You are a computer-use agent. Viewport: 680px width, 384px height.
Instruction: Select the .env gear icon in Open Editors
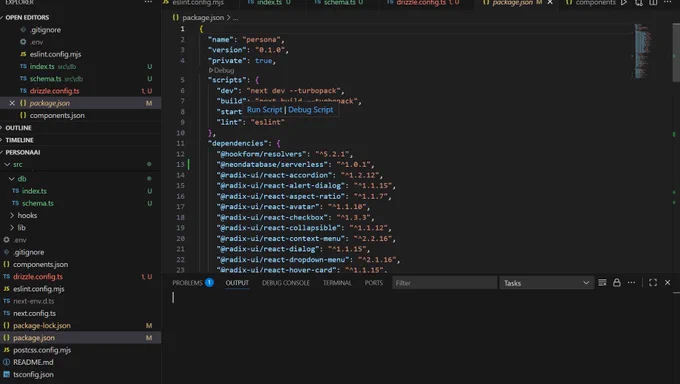pos(23,42)
